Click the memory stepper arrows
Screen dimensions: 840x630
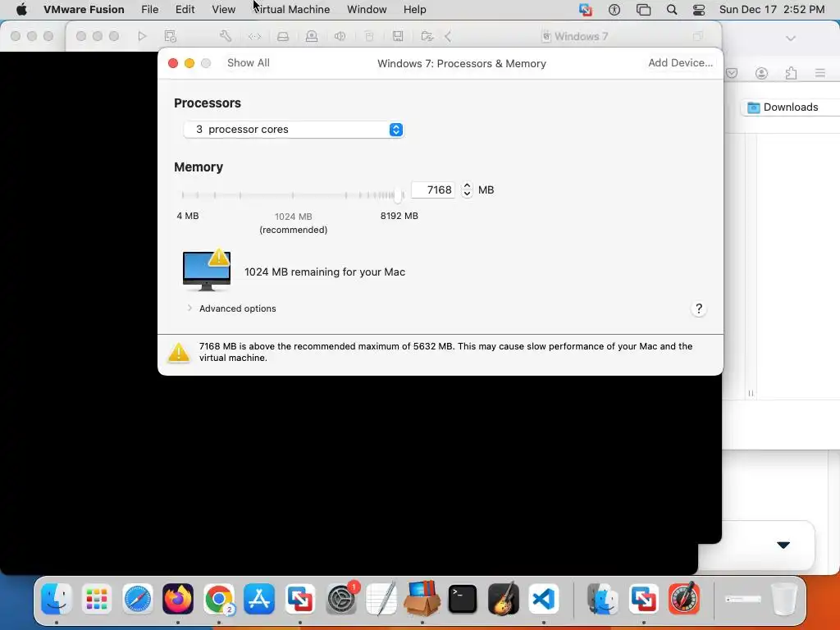[467, 189]
